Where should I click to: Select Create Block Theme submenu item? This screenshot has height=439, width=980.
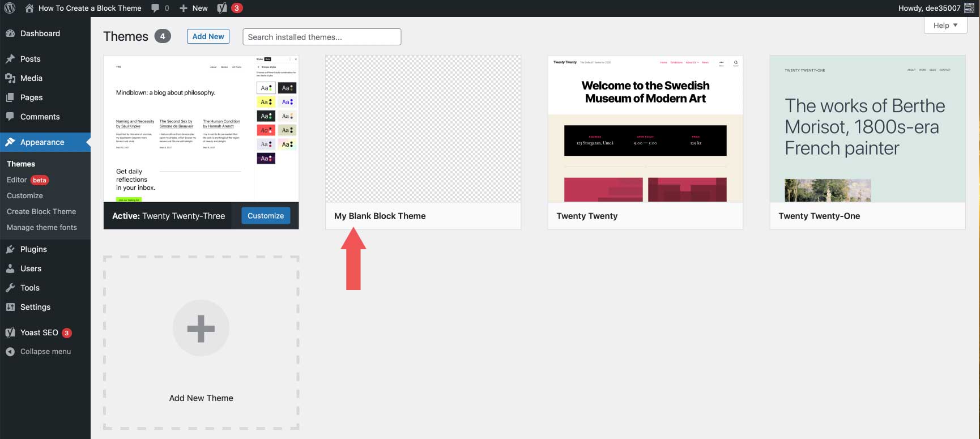coord(41,211)
